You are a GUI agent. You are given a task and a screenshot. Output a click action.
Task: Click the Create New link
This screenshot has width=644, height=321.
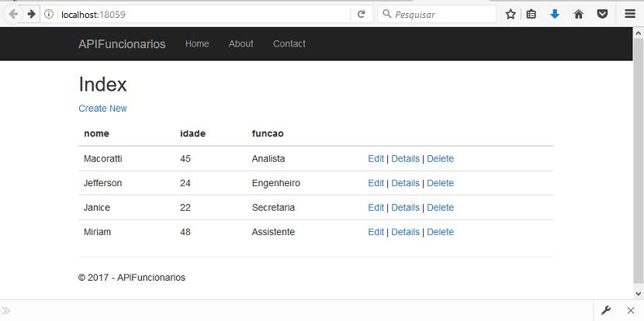(x=102, y=109)
